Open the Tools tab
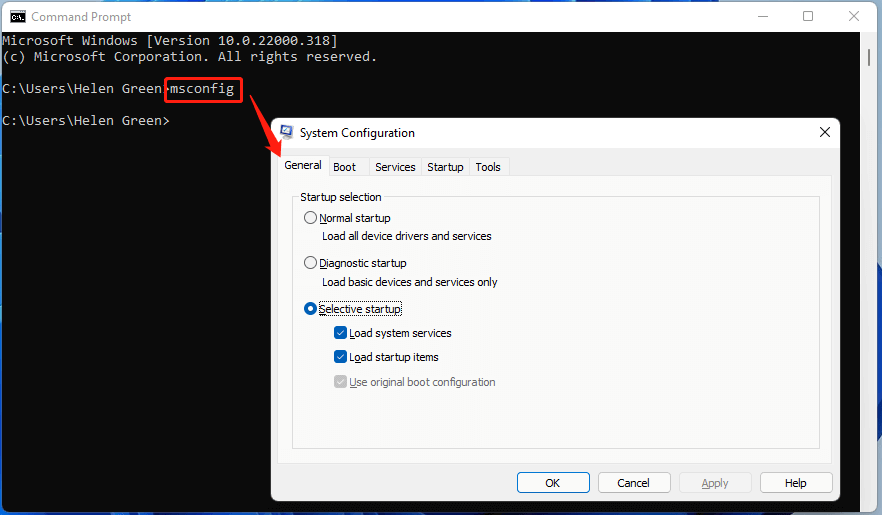 point(488,167)
